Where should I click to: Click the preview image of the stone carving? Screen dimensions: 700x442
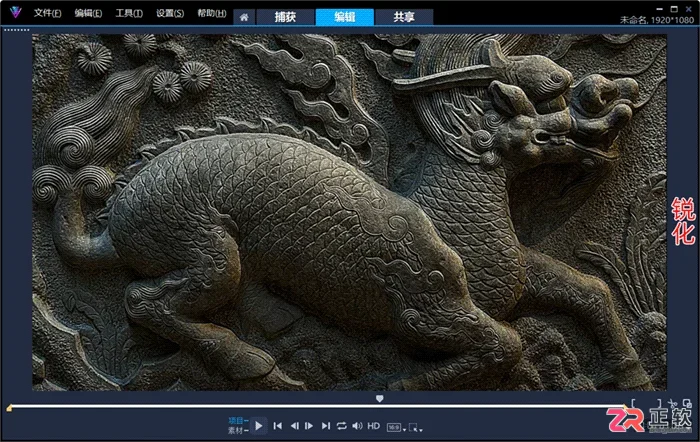point(350,213)
